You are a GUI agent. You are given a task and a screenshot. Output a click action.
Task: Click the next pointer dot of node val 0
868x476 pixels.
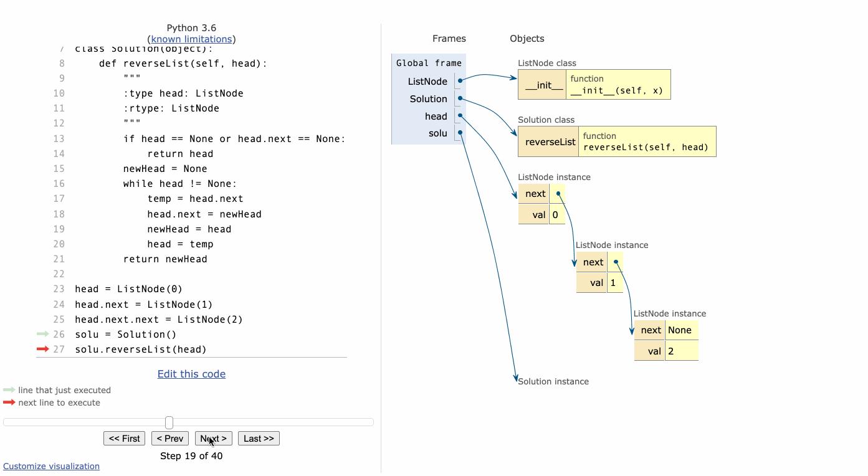tap(558, 194)
